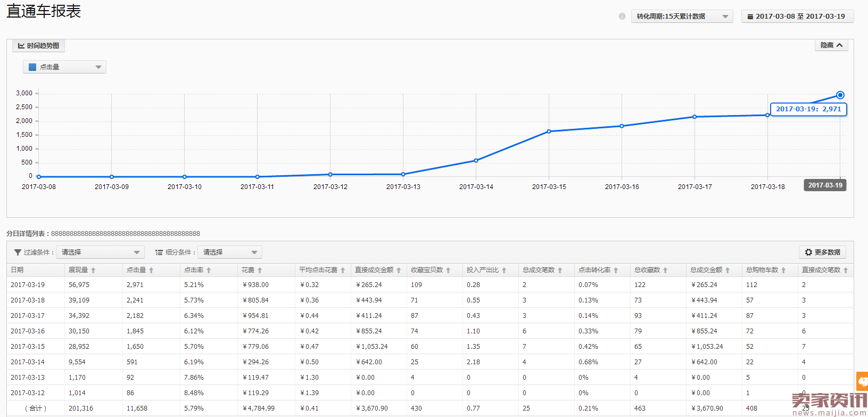Open the 转化周期 15天累计数据 dropdown
Image resolution: width=868 pixels, height=417 pixels.
682,17
